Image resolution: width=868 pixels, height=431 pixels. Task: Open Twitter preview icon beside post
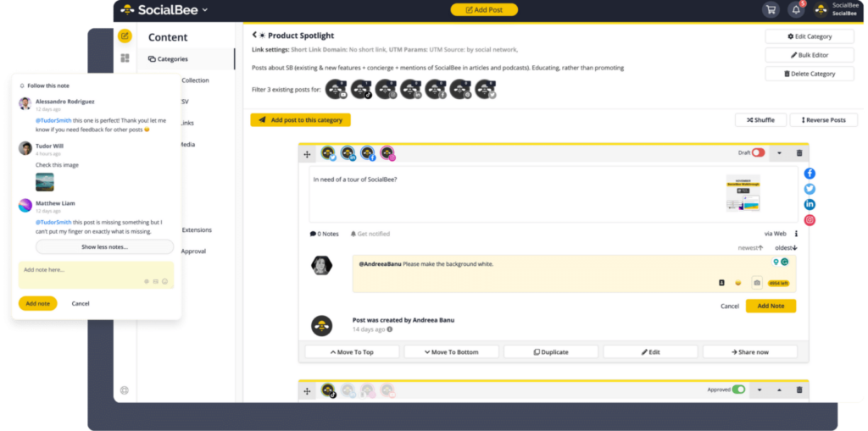pyautogui.click(x=810, y=189)
